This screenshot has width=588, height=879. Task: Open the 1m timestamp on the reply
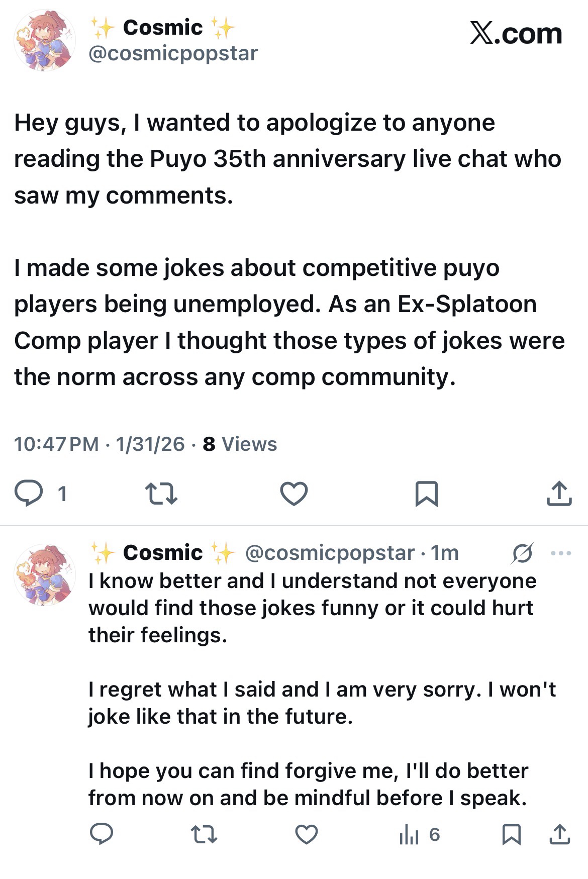click(445, 553)
